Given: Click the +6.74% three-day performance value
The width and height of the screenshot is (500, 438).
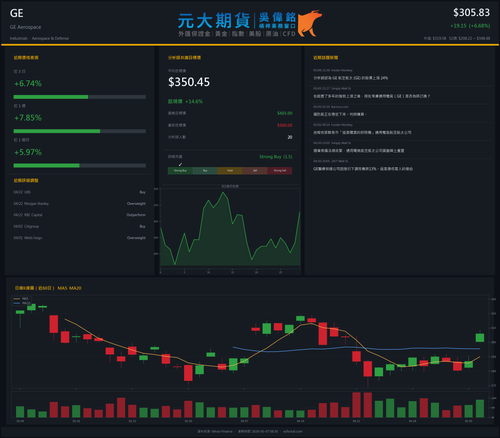Looking at the screenshot, I should tap(28, 83).
